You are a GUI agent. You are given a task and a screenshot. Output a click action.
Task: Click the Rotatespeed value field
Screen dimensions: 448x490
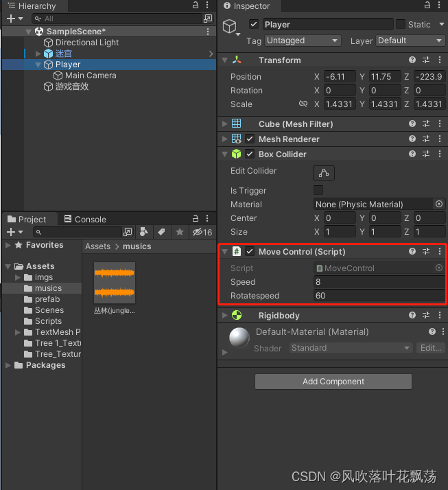(379, 295)
